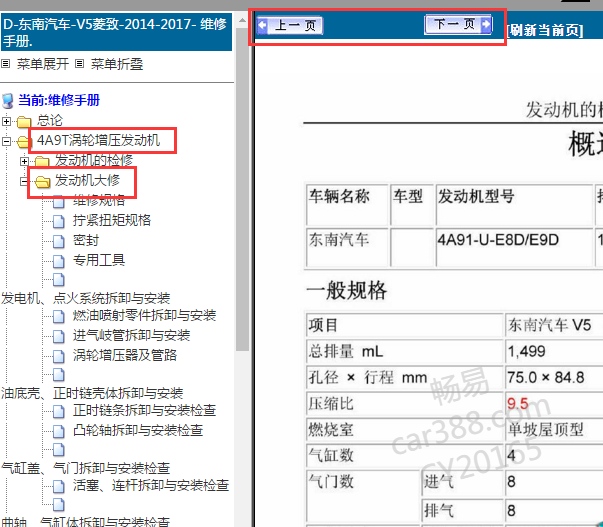Click the 发动机的检修 folder icon
This screenshot has height=527, width=603.
(x=42, y=162)
